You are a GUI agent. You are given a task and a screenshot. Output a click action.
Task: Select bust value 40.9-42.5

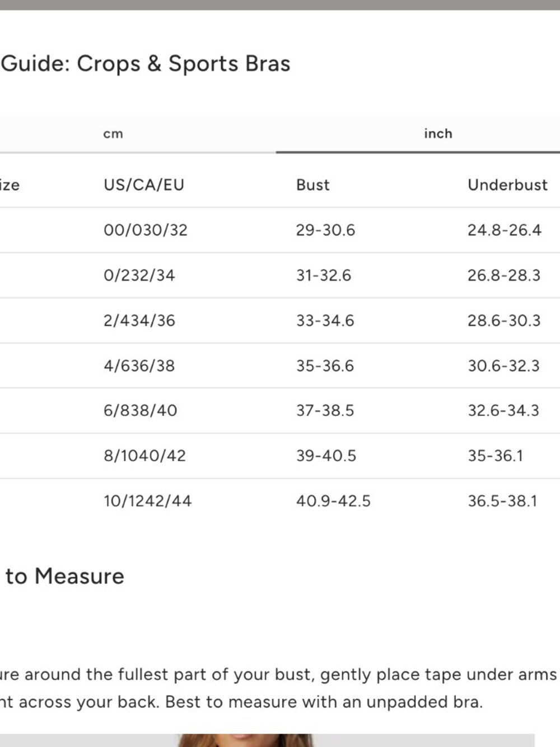coord(333,501)
